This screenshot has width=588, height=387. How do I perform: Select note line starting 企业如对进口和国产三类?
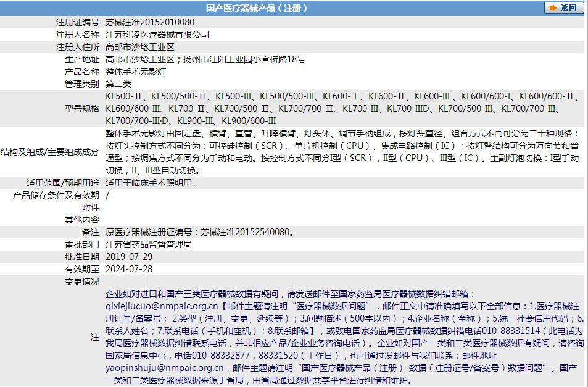(291, 294)
